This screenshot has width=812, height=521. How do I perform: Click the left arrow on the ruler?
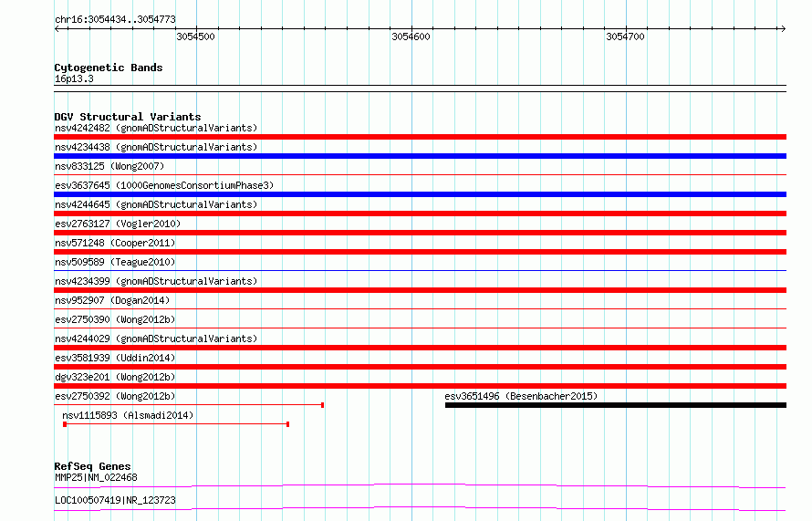[57, 28]
